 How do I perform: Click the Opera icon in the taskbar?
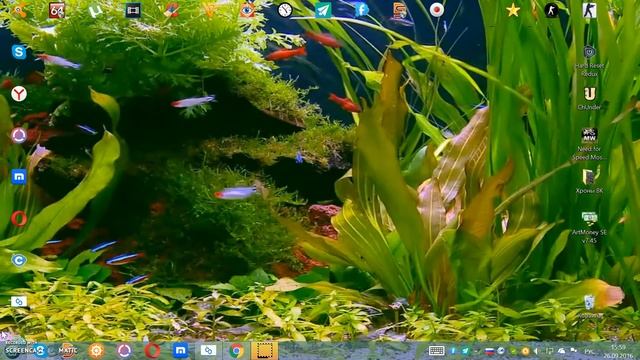152,351
